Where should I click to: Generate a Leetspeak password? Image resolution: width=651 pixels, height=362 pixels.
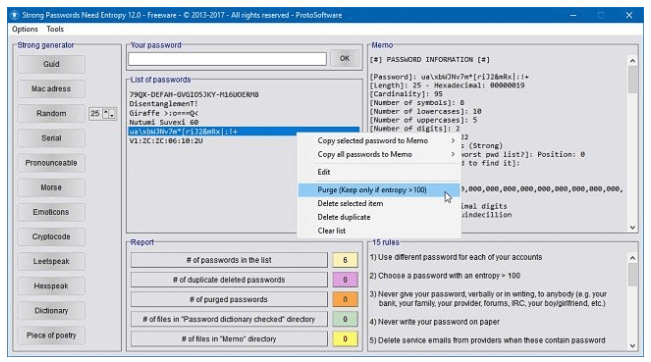tap(51, 261)
